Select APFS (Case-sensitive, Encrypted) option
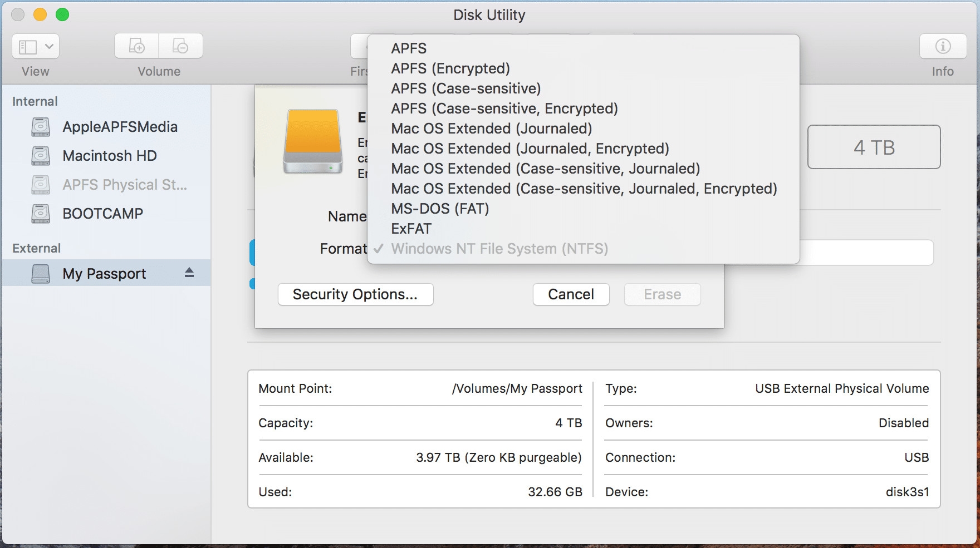 (504, 108)
